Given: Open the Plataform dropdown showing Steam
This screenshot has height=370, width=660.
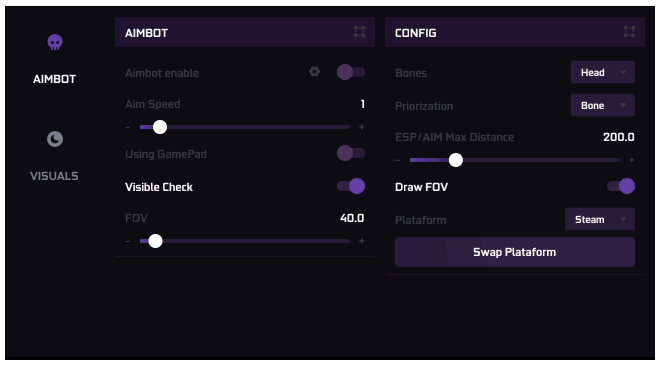Looking at the screenshot, I should pyautogui.click(x=600, y=219).
